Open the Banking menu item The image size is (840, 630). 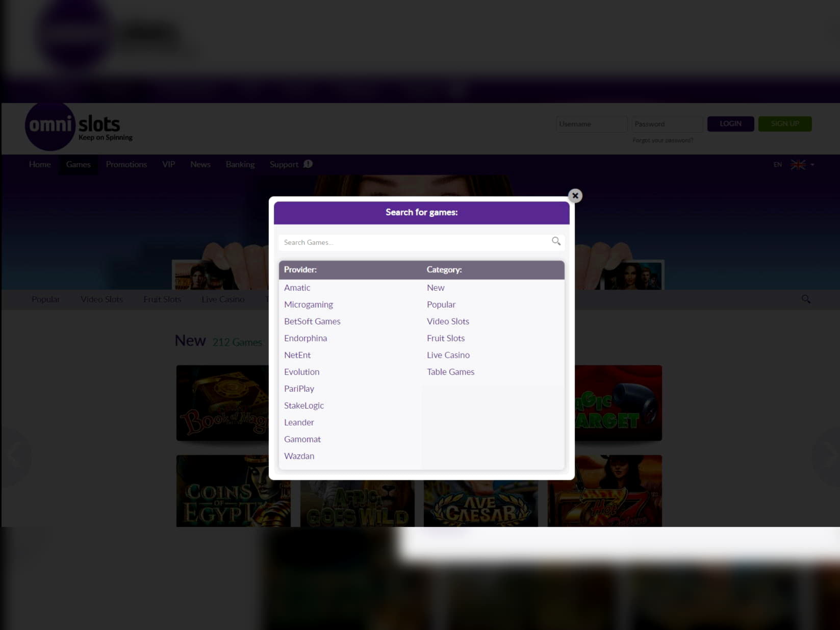[x=240, y=164]
